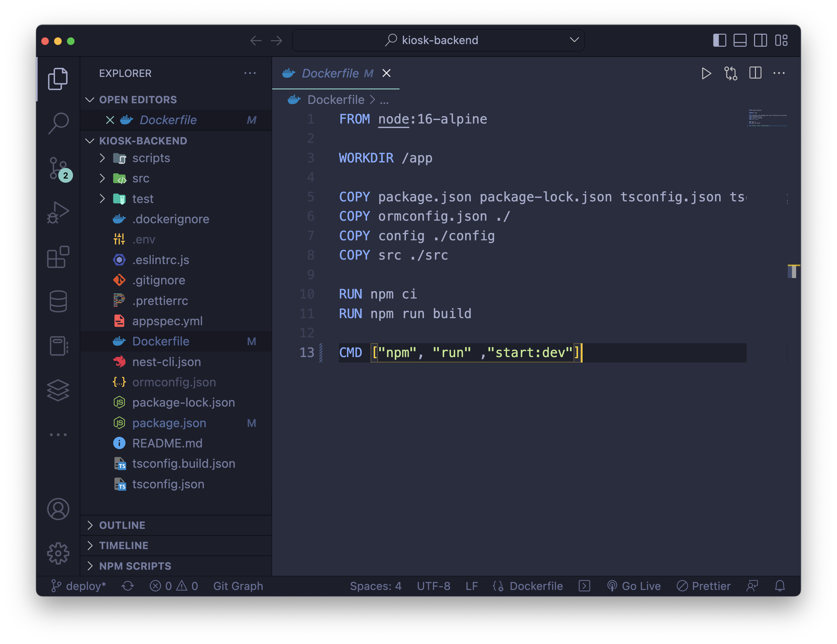The width and height of the screenshot is (837, 644).
Task: Close the Dockerfile editor tab
Action: (386, 73)
